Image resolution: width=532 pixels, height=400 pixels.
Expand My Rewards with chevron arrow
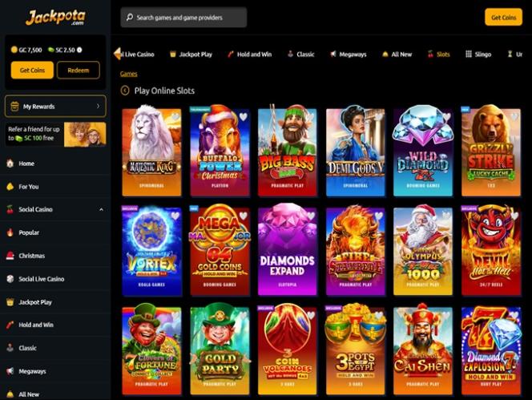point(98,107)
